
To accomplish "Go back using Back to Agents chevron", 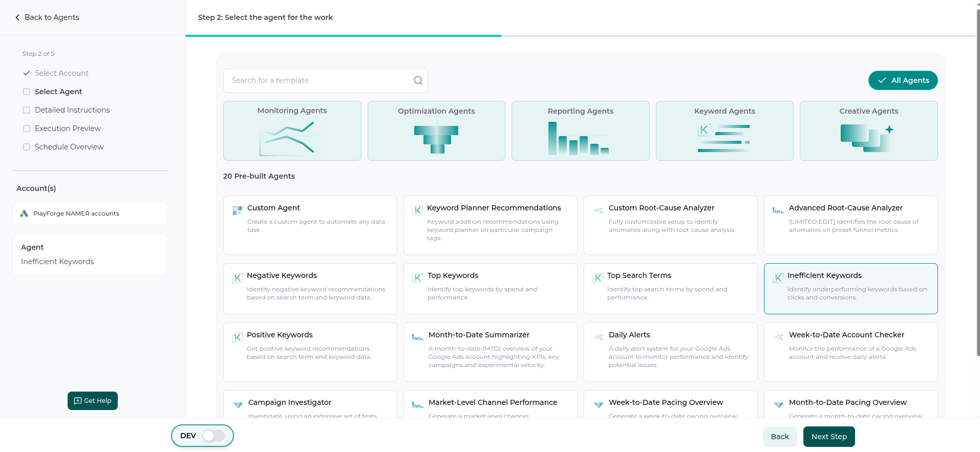I will pos(17,17).
